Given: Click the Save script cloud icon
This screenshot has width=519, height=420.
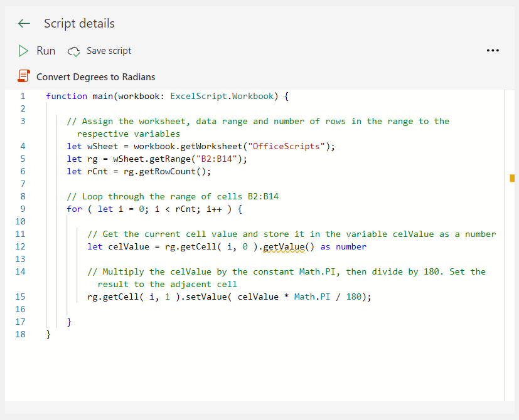Looking at the screenshot, I should tap(73, 51).
